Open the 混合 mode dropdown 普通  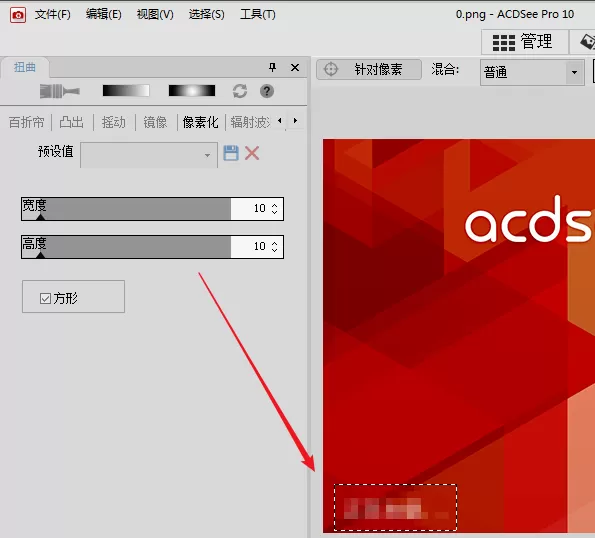coord(532,72)
